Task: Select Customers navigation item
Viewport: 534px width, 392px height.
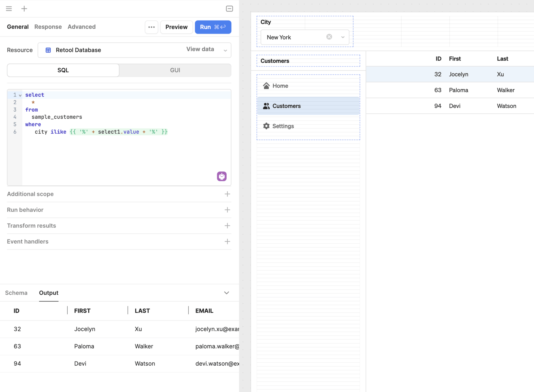Action: click(x=308, y=106)
